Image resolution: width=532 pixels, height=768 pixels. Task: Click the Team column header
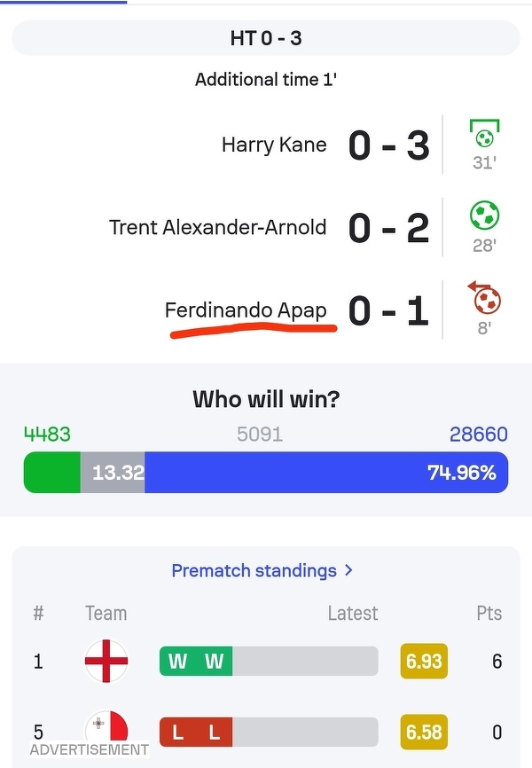(106, 613)
